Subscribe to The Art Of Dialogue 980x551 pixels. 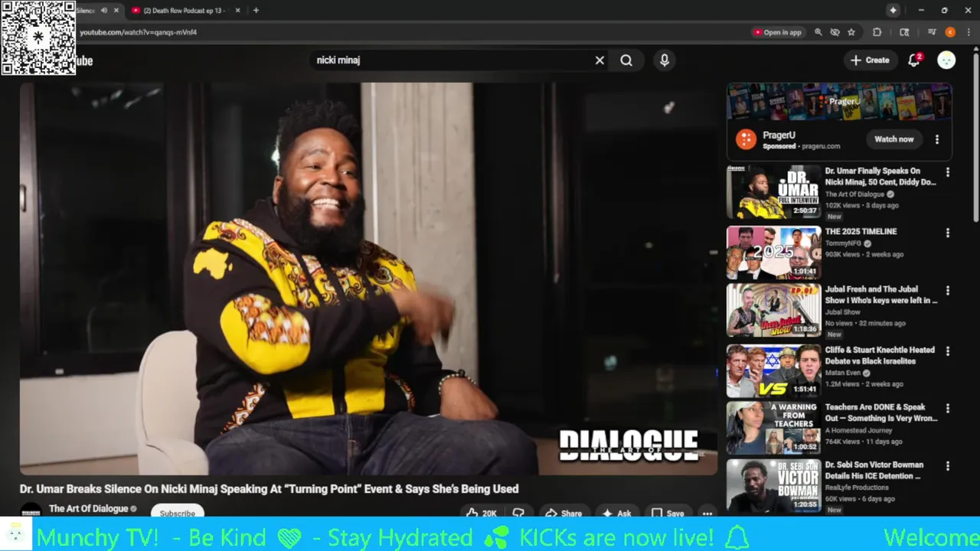tap(178, 513)
